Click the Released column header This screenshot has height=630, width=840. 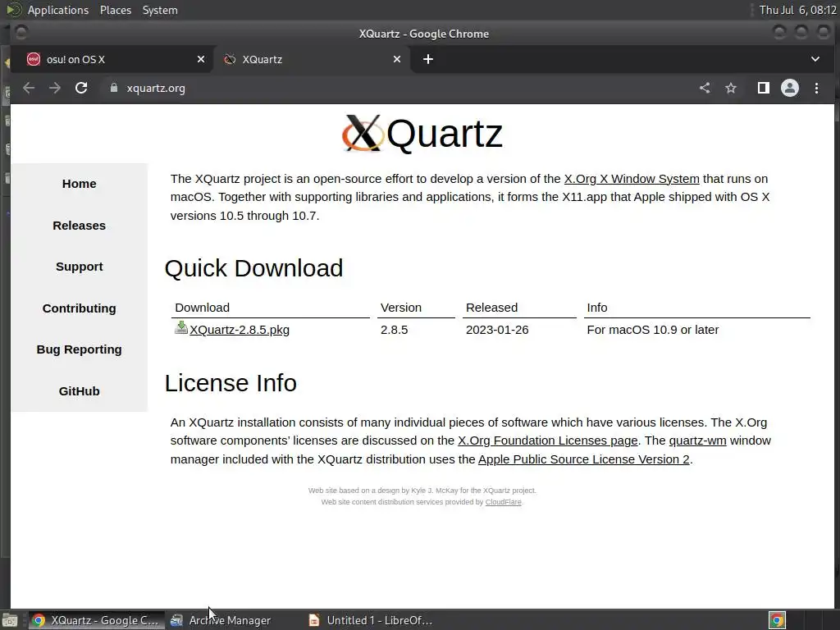492,308
